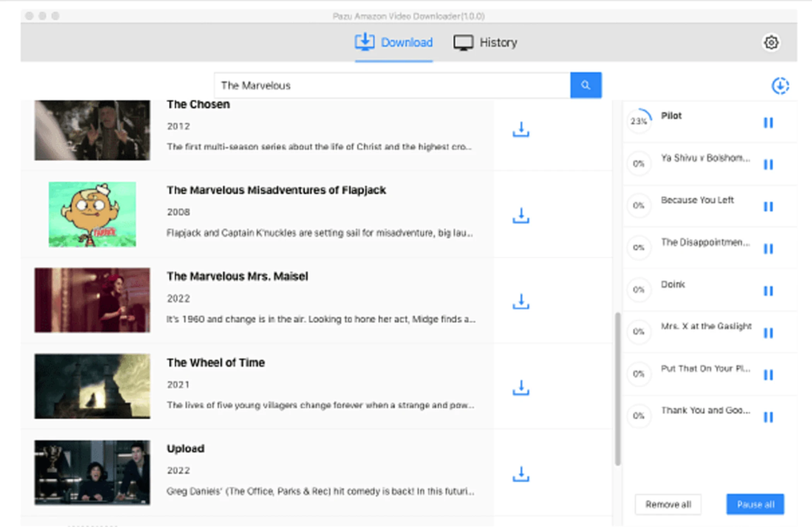Switch to the History tab
This screenshot has height=527, width=812.
coord(485,42)
